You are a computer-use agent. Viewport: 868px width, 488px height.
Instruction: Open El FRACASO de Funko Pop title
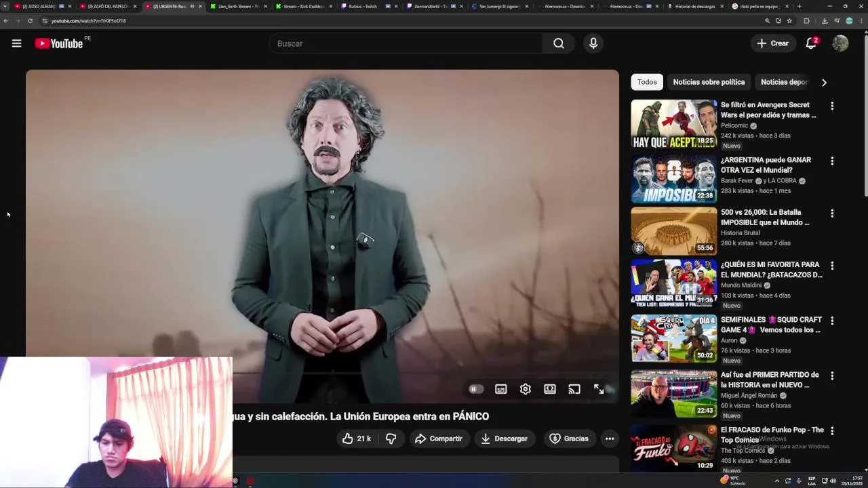[x=772, y=434]
